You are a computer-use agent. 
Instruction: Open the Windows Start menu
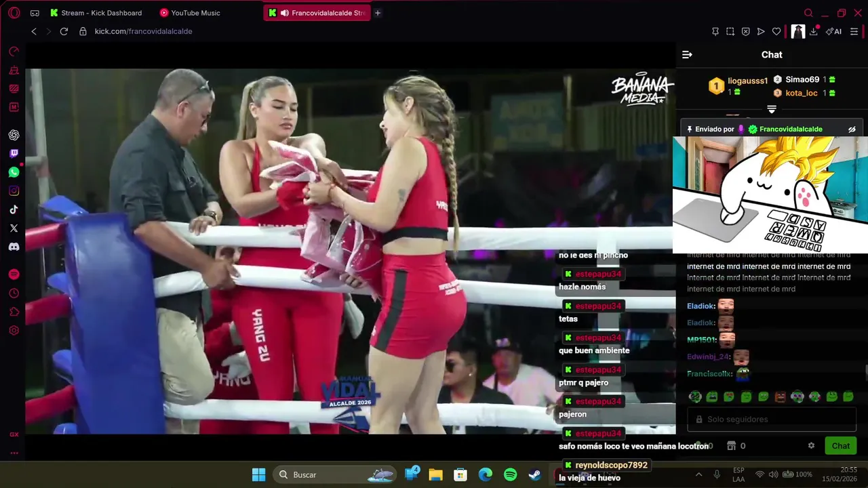pos(258,474)
